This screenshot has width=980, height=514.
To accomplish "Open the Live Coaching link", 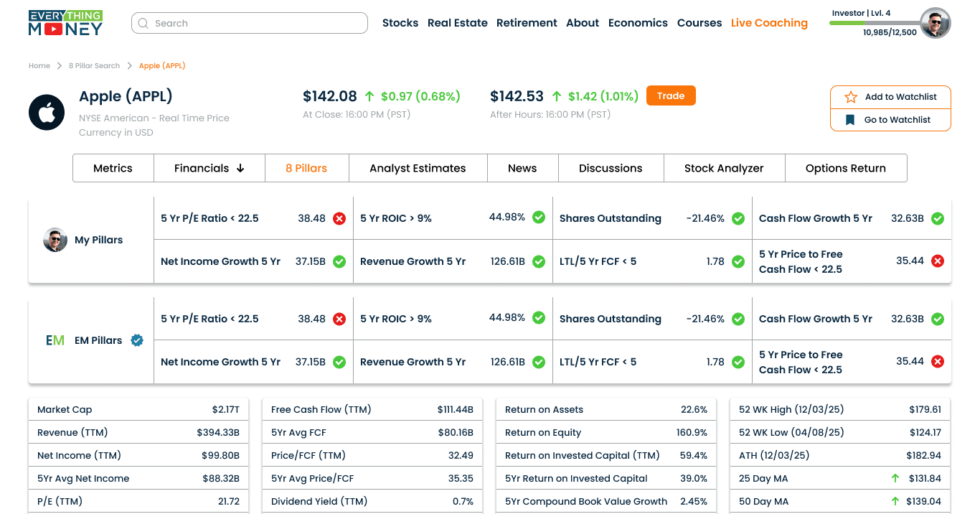I will 769,23.
